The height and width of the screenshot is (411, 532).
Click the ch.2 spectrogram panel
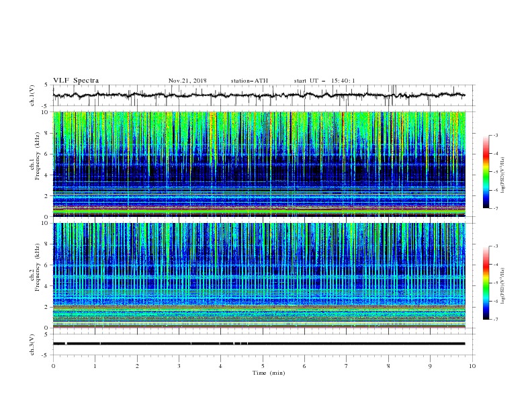259,275
